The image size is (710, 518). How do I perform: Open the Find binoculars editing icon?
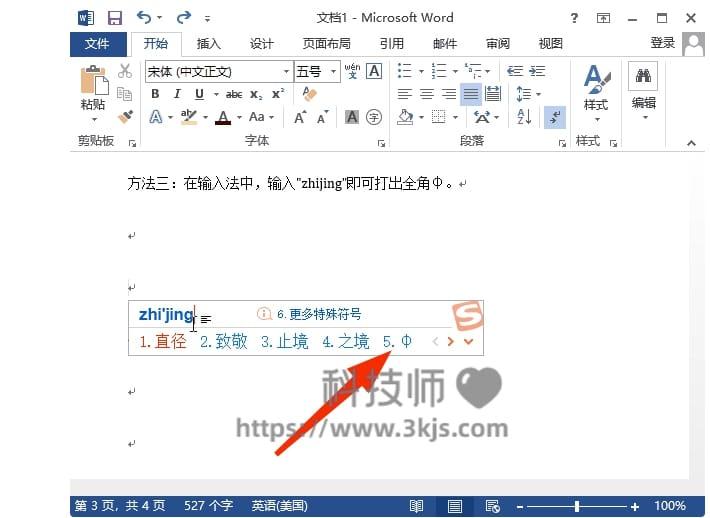point(643,76)
